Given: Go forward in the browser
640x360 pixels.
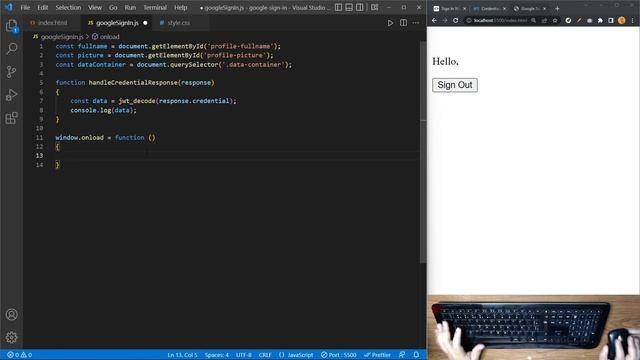Looking at the screenshot, I should click(445, 20).
